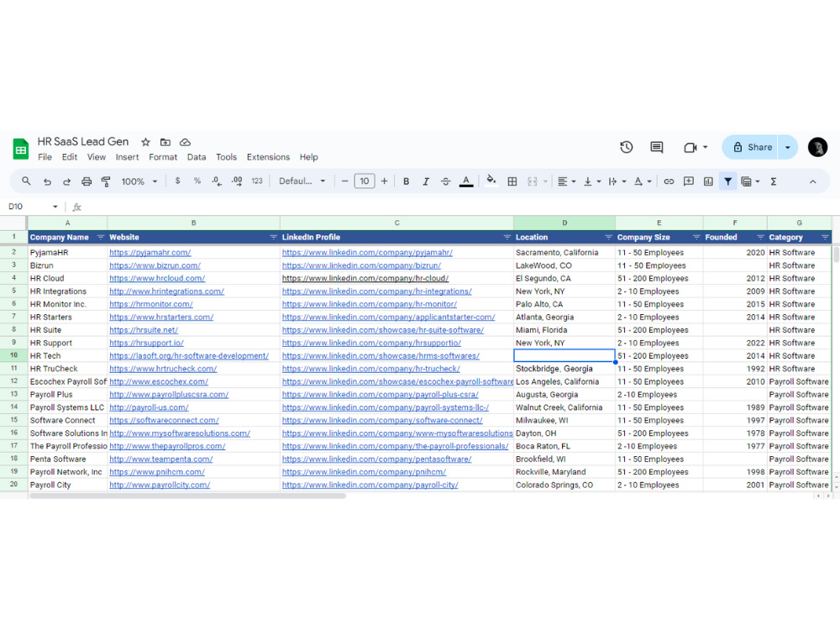Print the spreadsheet
840x630 pixels.
tap(87, 181)
